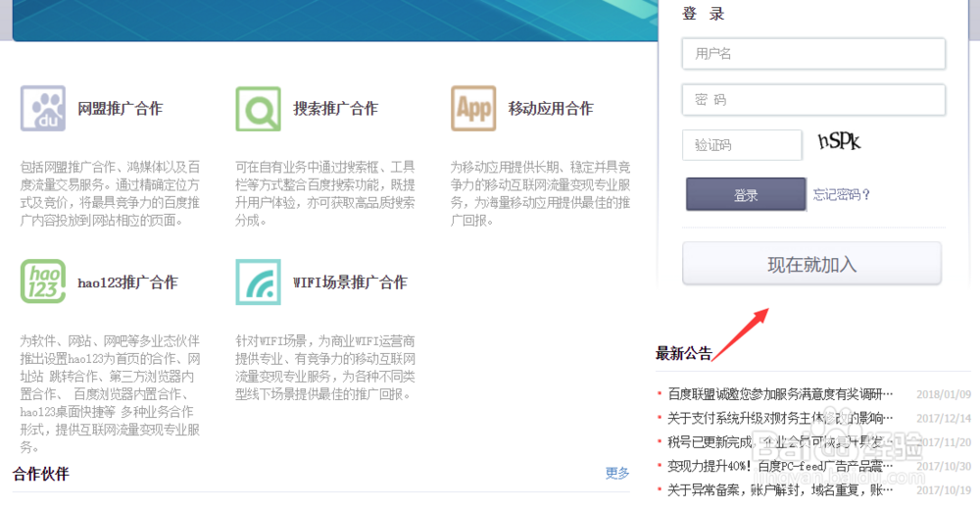
Task: Click the 合作伙伴 section heading
Action: [40, 474]
